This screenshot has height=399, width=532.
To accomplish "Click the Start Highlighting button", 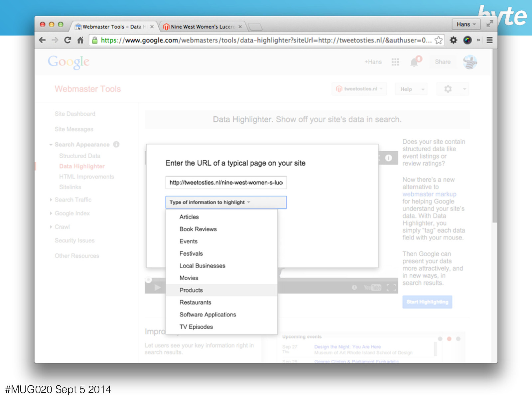I will click(427, 302).
